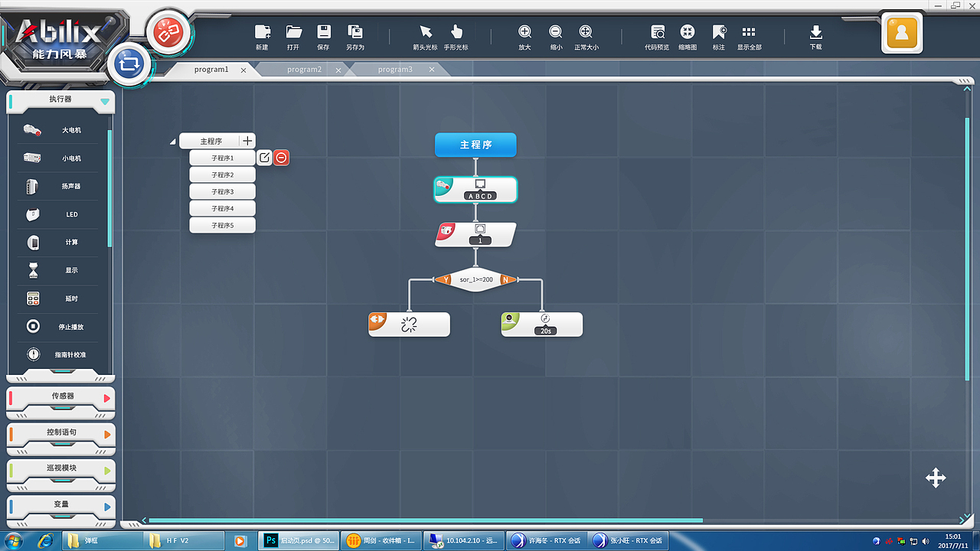Collapse the 主程序 tree triangle
980x551 pixels.
(x=173, y=142)
